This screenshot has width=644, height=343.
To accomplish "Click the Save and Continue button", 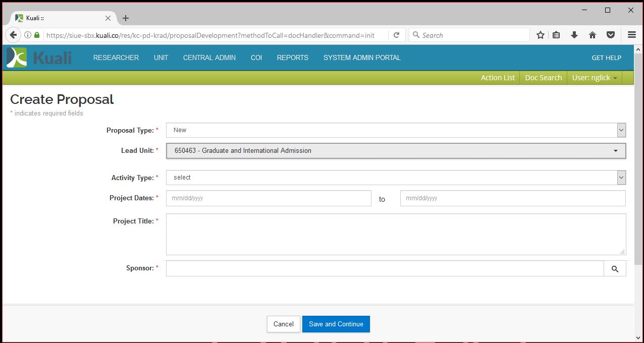I will click(x=336, y=324).
